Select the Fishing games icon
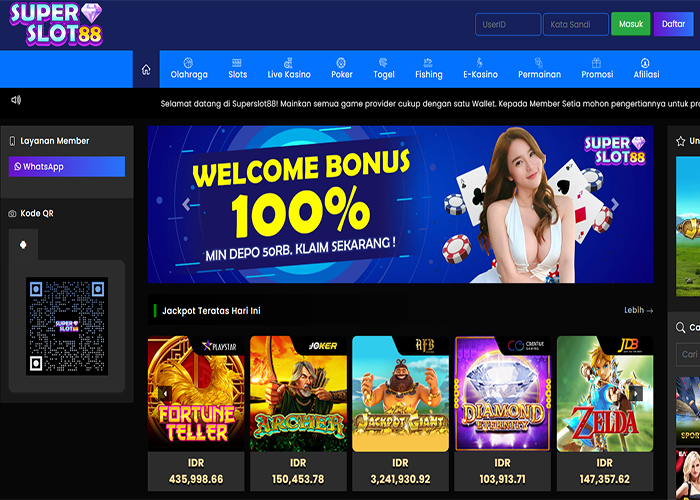 [x=428, y=62]
